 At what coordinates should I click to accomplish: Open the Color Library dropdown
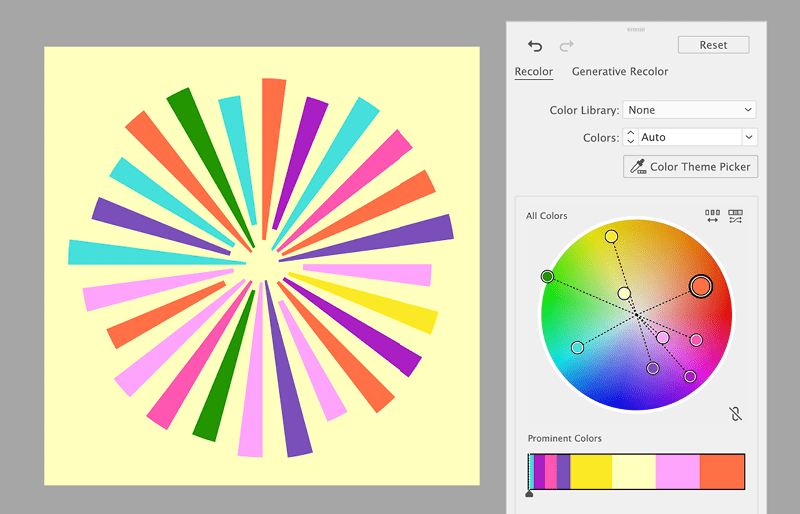coord(689,110)
